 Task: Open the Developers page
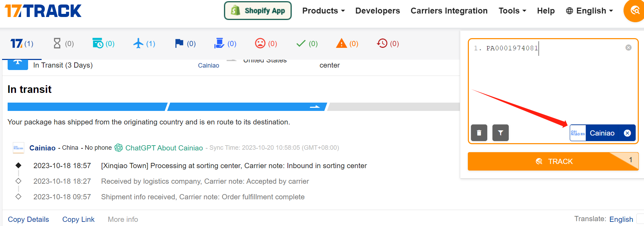point(378,11)
